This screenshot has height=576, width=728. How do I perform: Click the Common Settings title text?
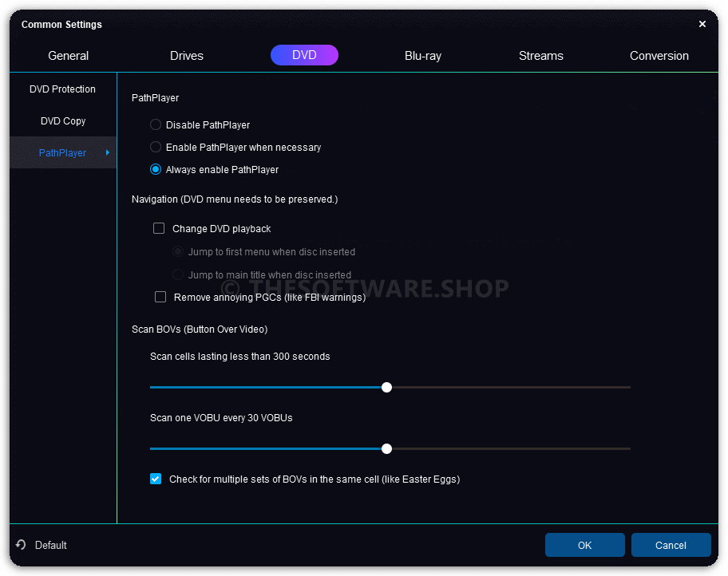coord(61,24)
